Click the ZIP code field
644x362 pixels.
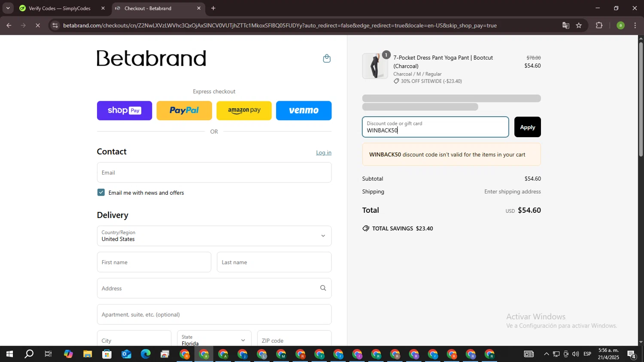[294, 338]
